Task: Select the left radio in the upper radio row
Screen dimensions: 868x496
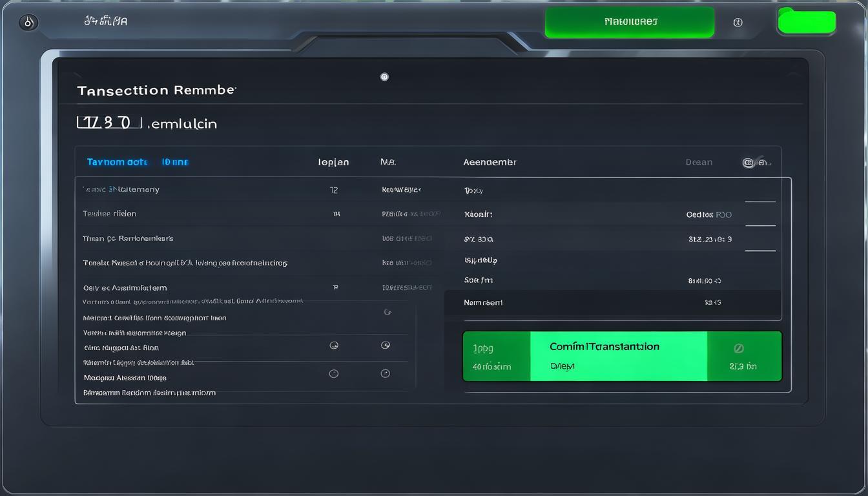Action: [334, 346]
